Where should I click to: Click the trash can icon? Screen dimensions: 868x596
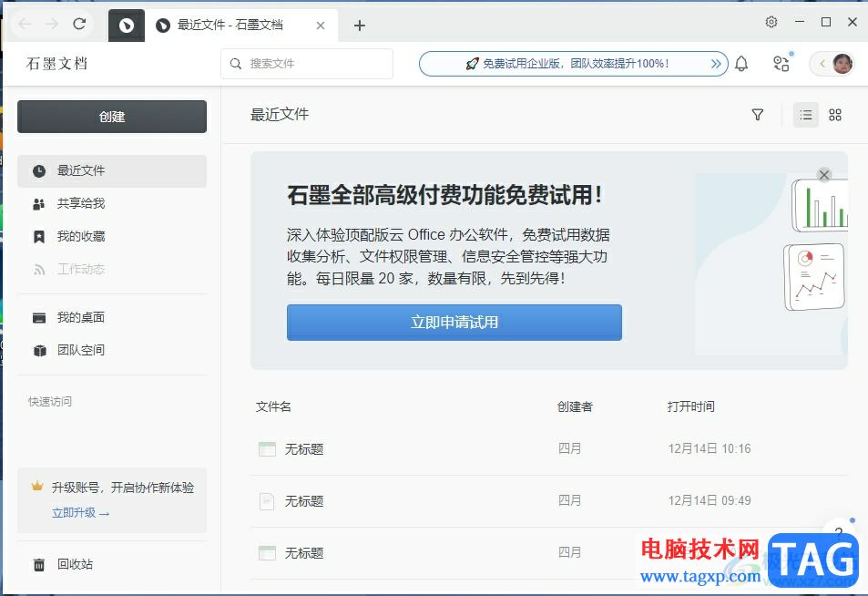[39, 565]
